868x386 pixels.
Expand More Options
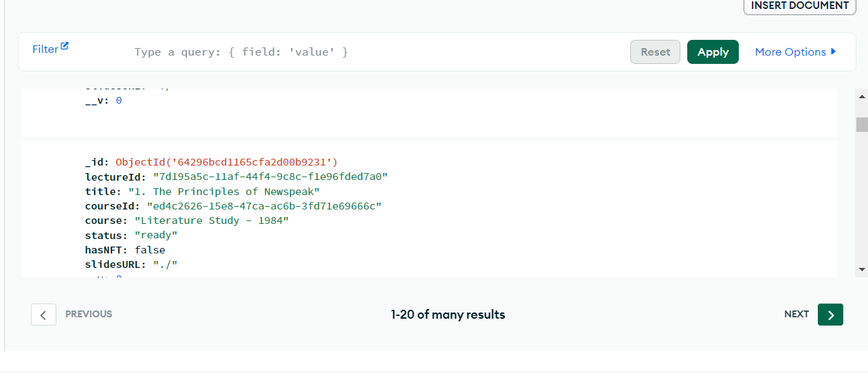click(790, 52)
